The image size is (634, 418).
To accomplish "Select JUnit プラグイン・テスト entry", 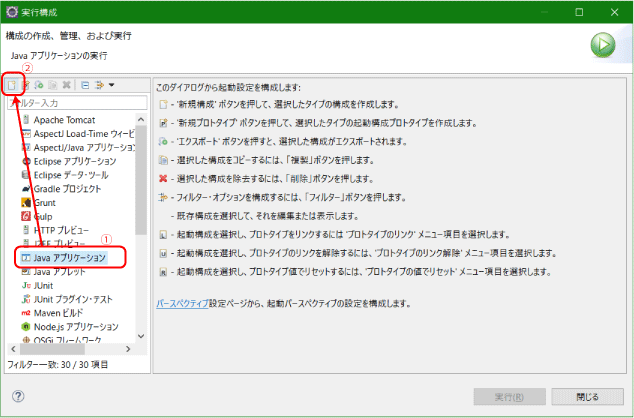I will pyautogui.click(x=73, y=299).
